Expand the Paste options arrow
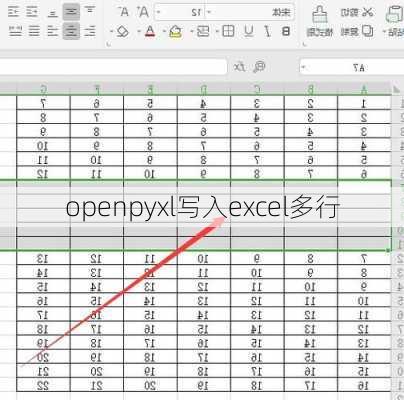Image resolution: width=404 pixels, height=400 pixels. click(385, 32)
